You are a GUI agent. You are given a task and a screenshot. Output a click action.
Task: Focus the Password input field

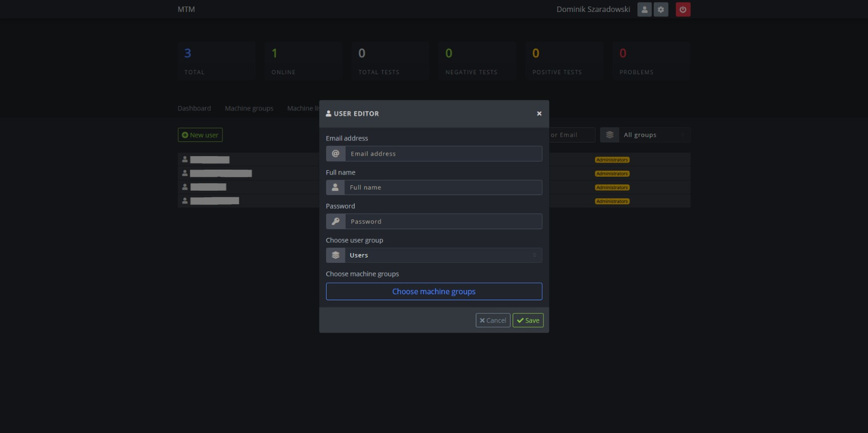pos(443,221)
